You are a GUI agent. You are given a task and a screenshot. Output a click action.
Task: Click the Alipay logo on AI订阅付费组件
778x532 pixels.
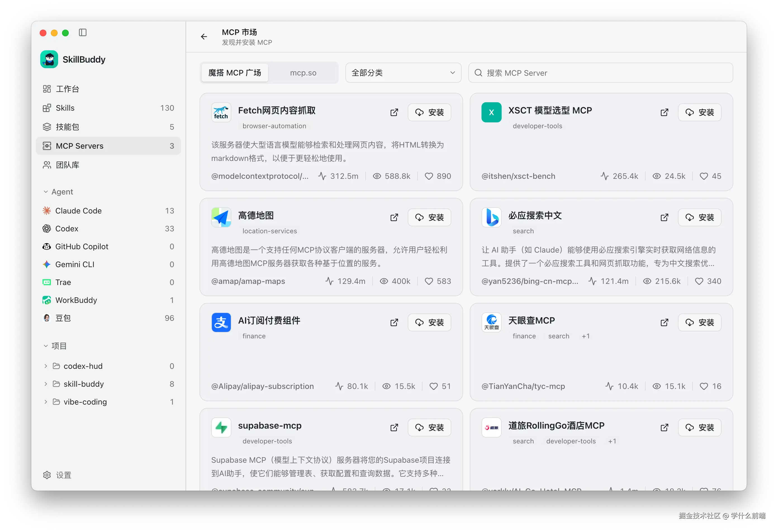pyautogui.click(x=221, y=322)
